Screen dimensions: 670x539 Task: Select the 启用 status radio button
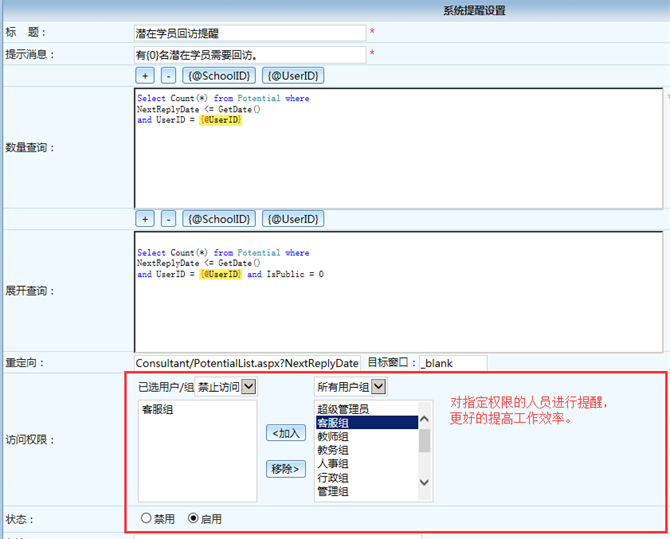coord(194,519)
